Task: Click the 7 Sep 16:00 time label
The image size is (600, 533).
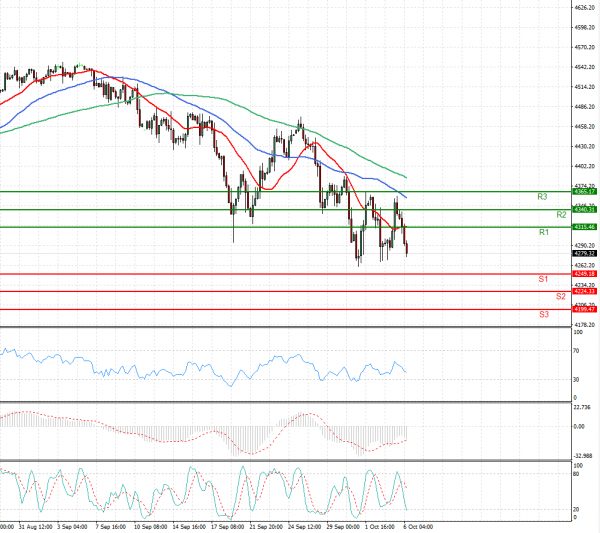Action: (111, 527)
